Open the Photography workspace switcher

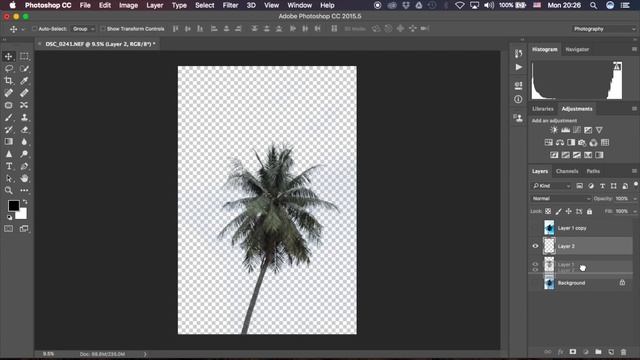coord(604,29)
